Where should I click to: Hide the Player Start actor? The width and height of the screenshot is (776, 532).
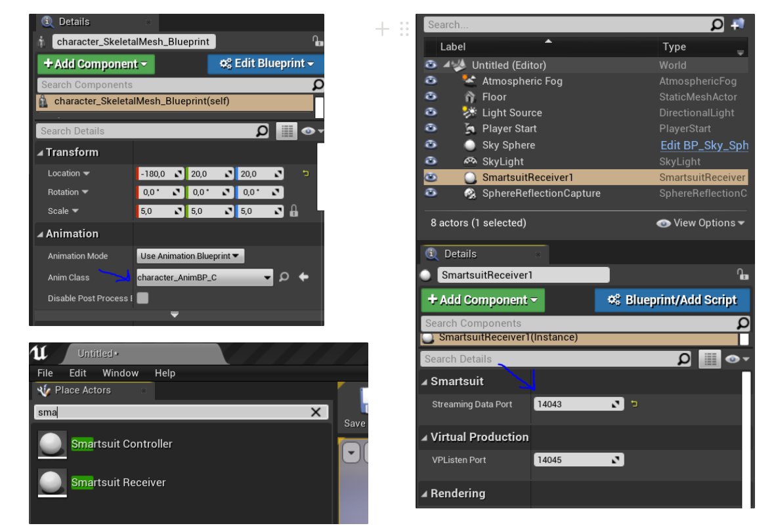431,128
